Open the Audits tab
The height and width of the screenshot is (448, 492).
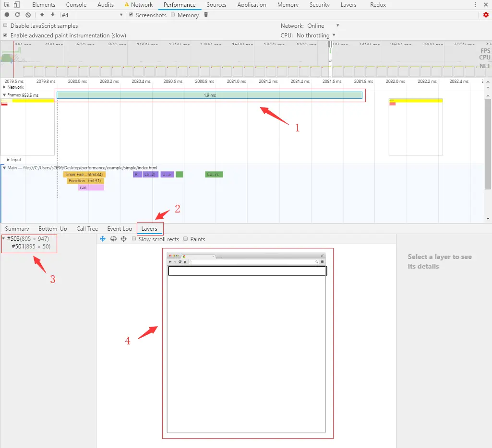(106, 5)
